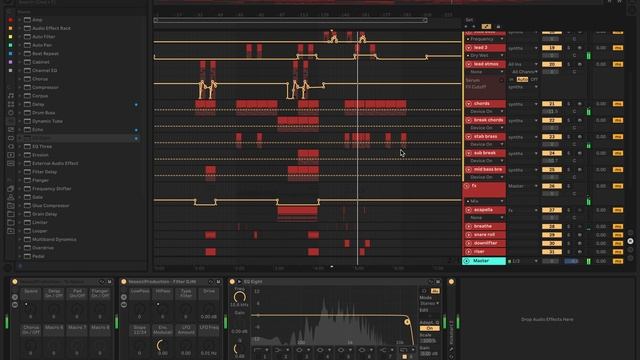Click the Master track fold icon
This screenshot has width=640, height=360.
pos(467,261)
